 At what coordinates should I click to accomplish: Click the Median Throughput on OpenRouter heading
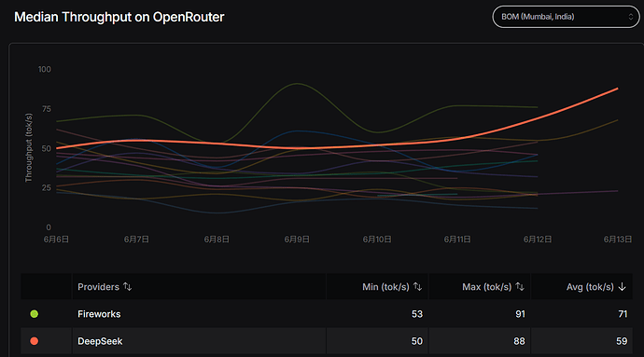(x=119, y=17)
